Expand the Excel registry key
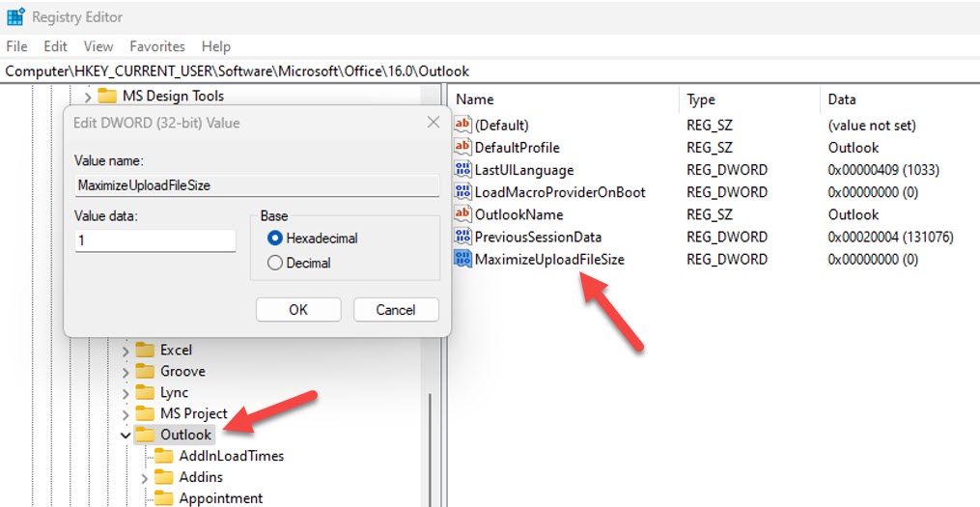This screenshot has height=507, width=980. click(126, 351)
